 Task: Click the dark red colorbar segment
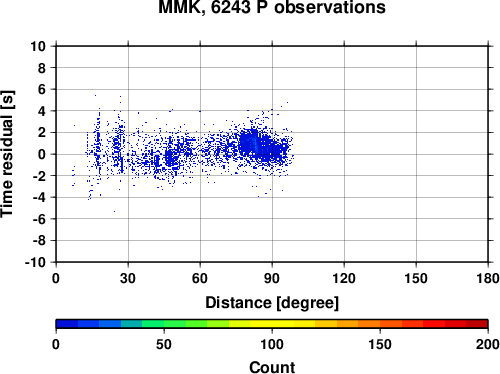tap(477, 324)
